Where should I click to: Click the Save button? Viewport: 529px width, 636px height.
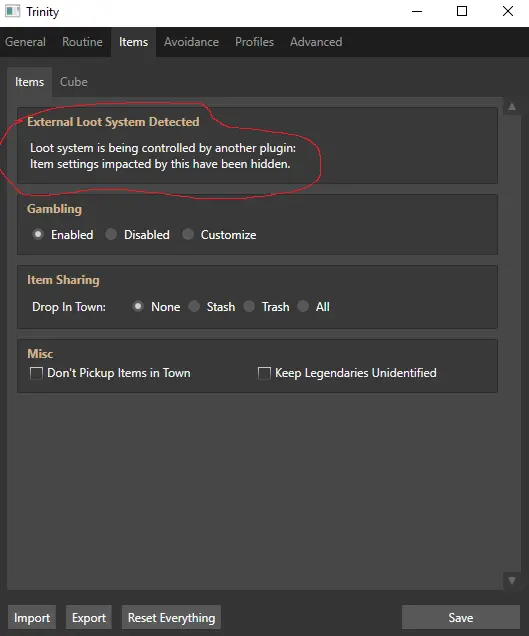(461, 617)
